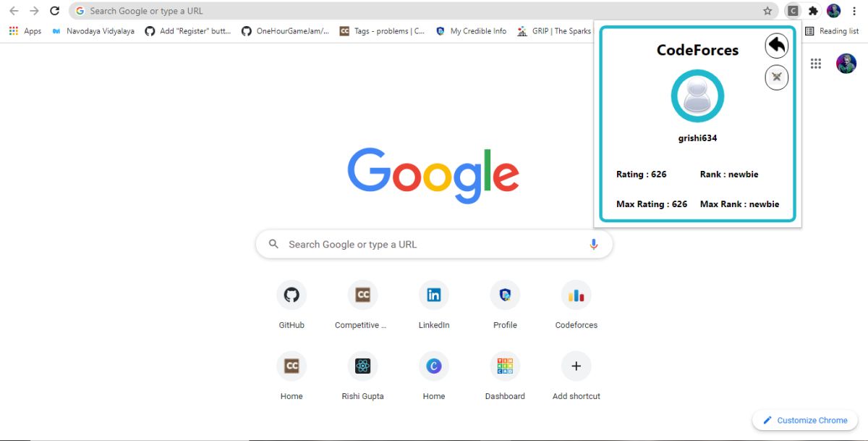Click the CodeForces popup title
The height and width of the screenshot is (441, 868).
click(x=697, y=50)
